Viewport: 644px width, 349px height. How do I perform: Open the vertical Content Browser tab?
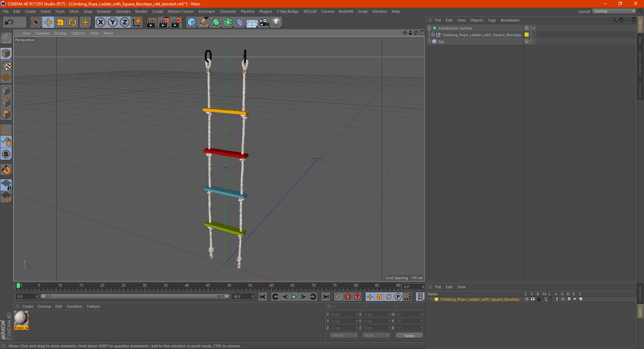[x=640, y=63]
